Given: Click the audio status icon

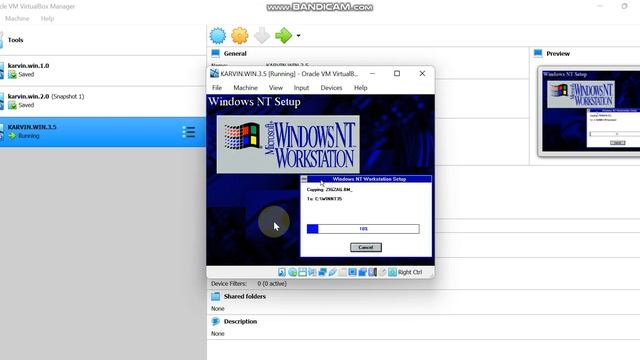Looking at the screenshot, I should tap(312, 272).
